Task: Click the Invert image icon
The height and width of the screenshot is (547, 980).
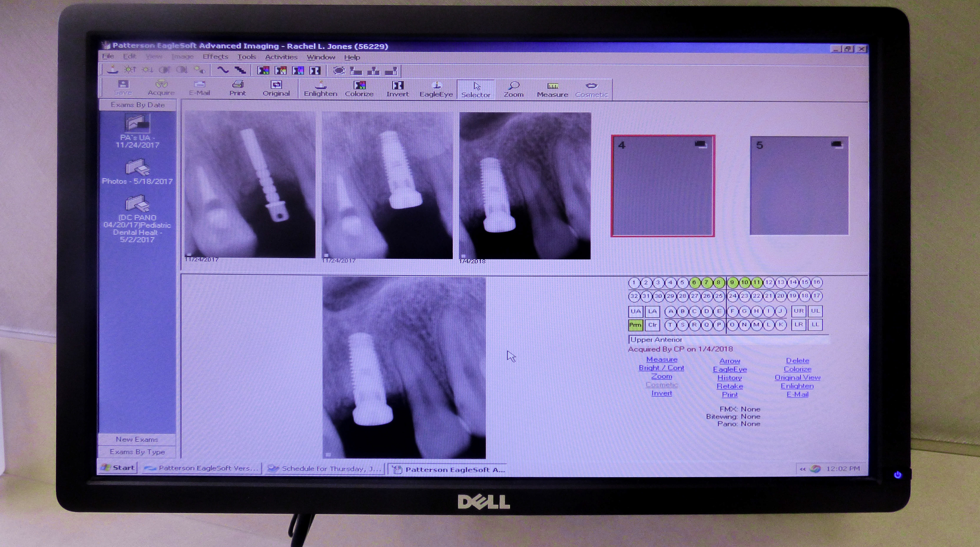Action: 397,89
